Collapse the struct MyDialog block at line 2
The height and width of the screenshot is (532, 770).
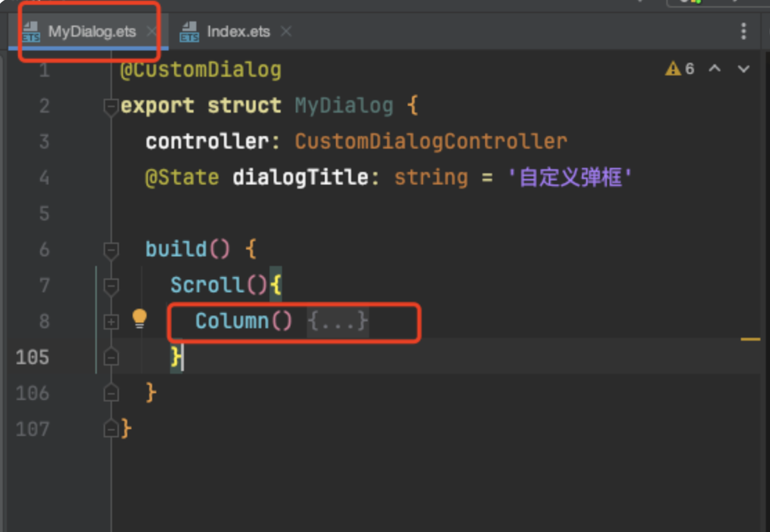(111, 106)
